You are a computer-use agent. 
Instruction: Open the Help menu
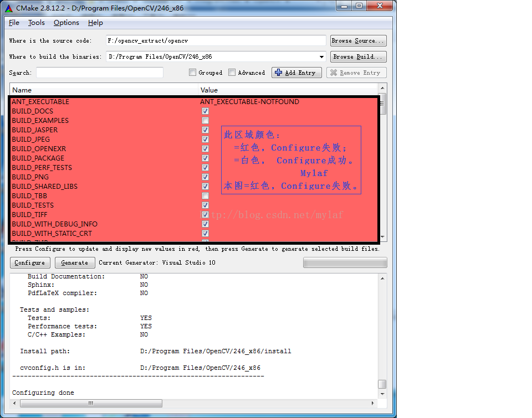click(x=95, y=23)
